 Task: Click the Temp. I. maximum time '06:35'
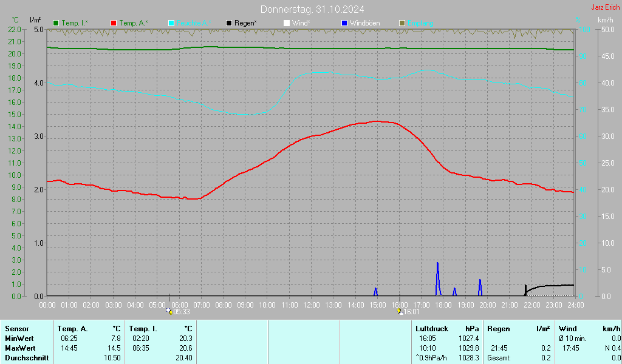[141, 348]
